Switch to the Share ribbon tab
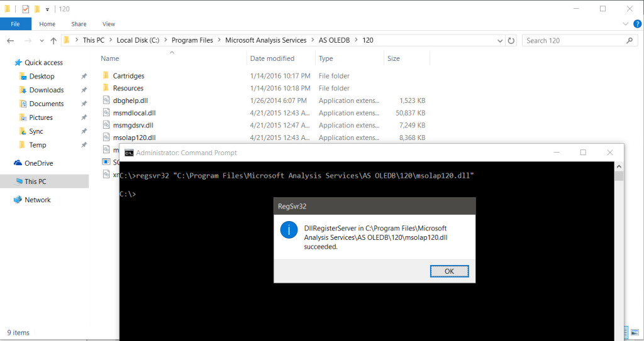 tap(79, 24)
